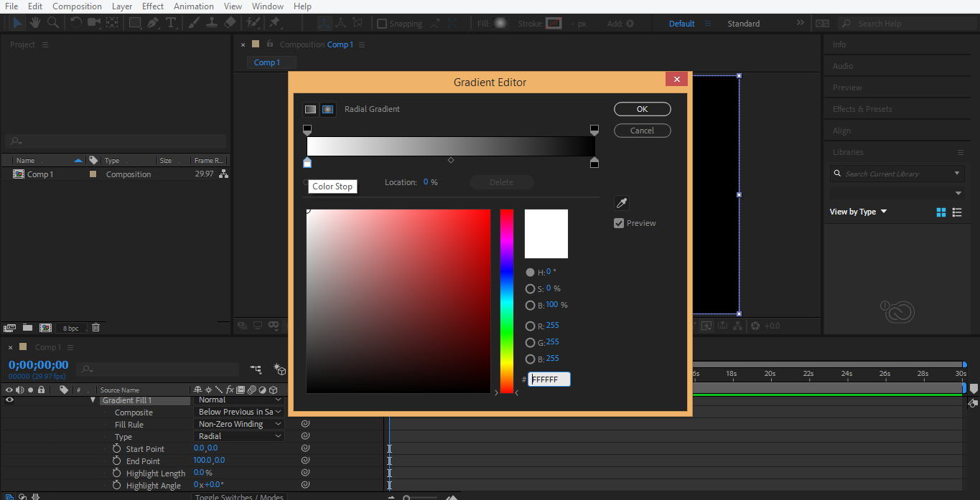Select the S saturation radio button
The width and height of the screenshot is (980, 500).
[530, 288]
